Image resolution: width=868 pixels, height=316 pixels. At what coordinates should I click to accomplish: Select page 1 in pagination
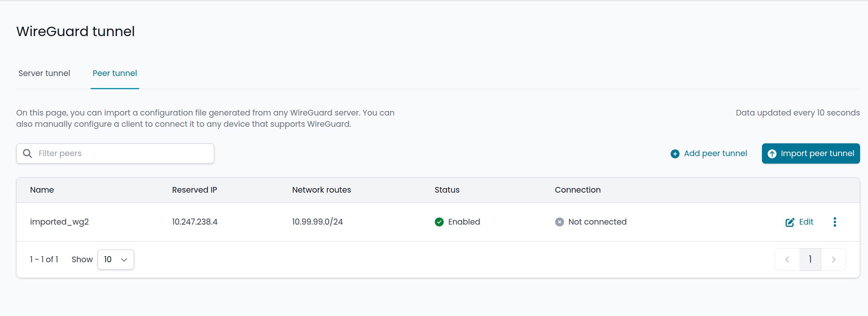pyautogui.click(x=810, y=260)
